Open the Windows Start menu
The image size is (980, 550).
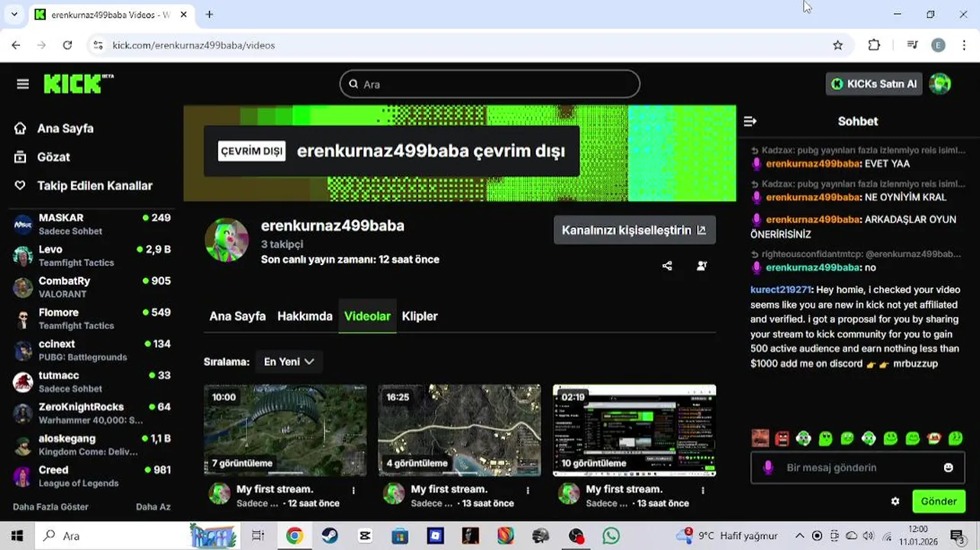(x=17, y=536)
